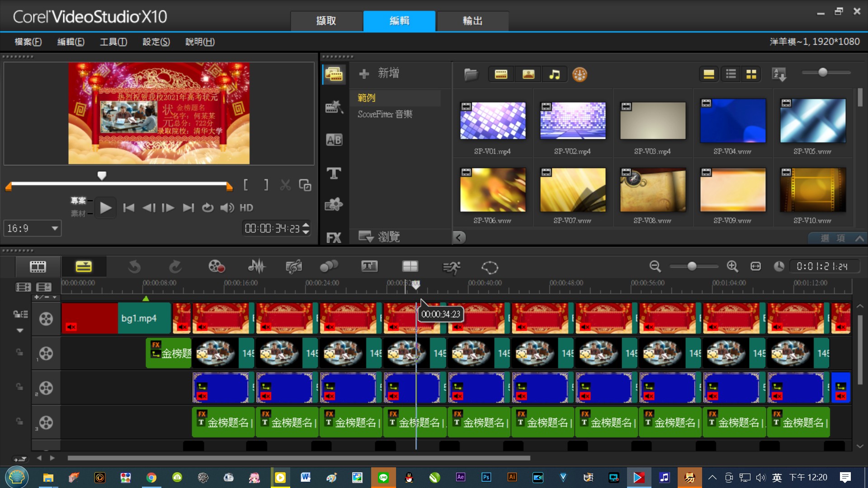Viewport: 868px width, 488px height.
Task: Switch library to thumbnail view
Action: click(x=751, y=74)
